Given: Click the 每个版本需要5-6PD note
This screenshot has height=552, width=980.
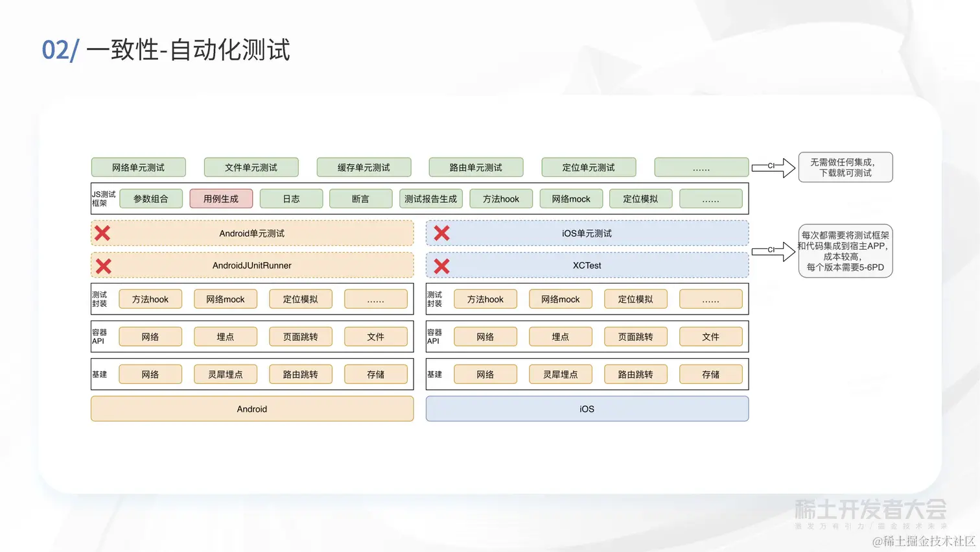Looking at the screenshot, I should pos(846,251).
